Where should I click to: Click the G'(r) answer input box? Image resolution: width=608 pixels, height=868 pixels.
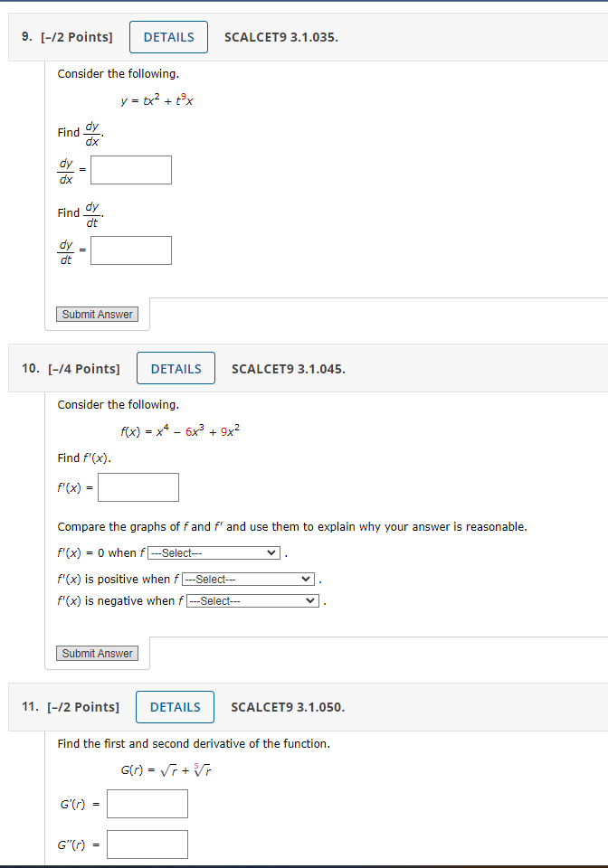pyautogui.click(x=147, y=803)
